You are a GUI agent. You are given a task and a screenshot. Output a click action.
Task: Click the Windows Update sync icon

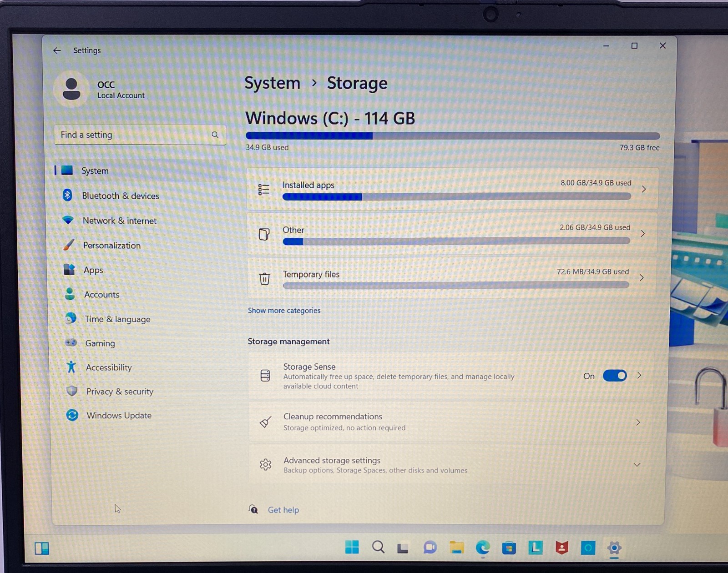pyautogui.click(x=72, y=415)
